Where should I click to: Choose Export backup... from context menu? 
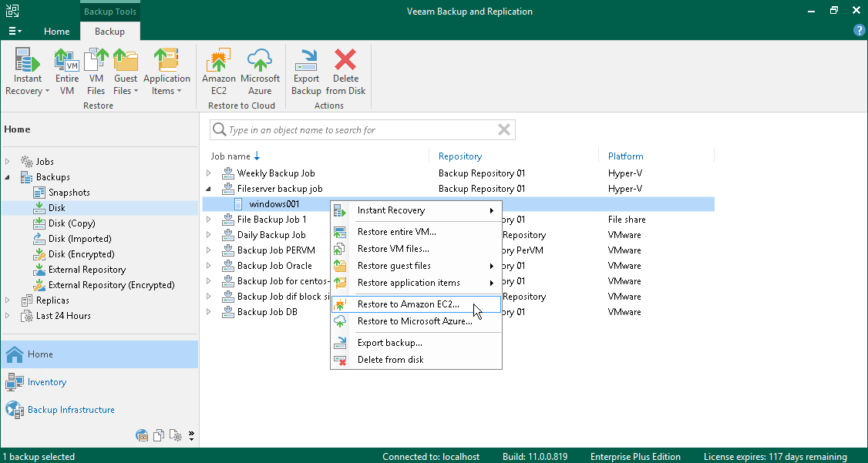(415, 343)
